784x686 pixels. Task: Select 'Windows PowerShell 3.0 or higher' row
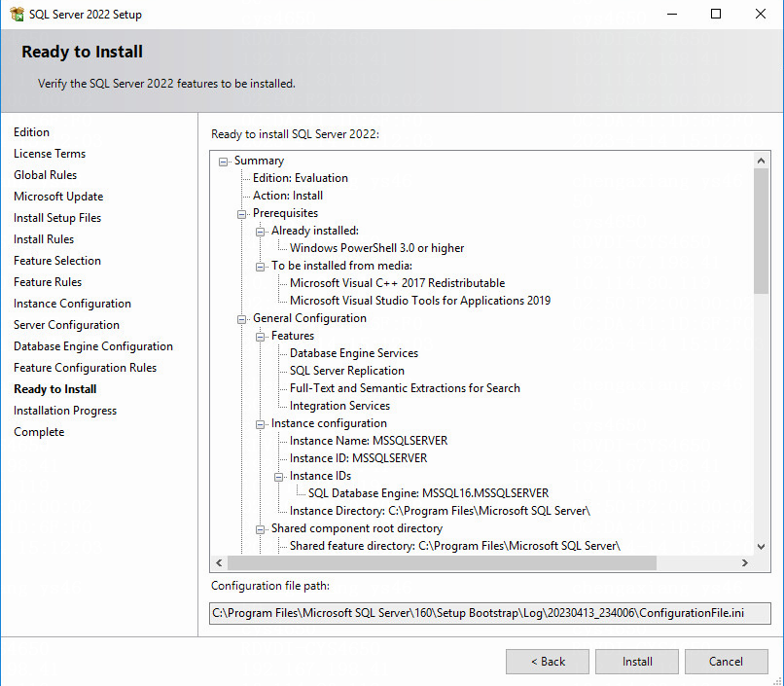(x=377, y=248)
